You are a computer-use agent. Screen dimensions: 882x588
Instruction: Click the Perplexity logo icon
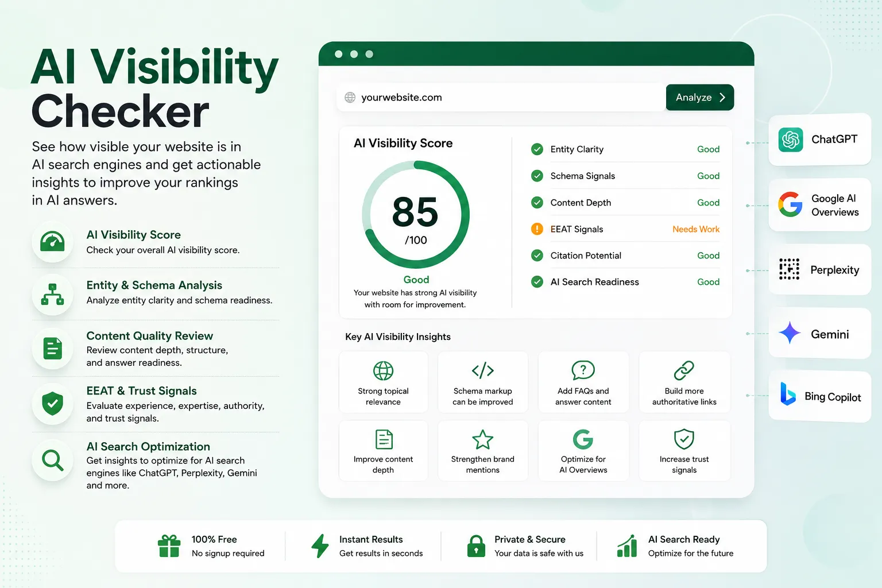789,269
